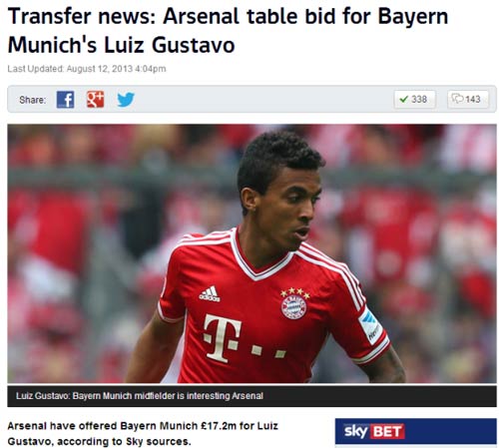Screen dimensions: 499x448
Task: Open the 338 recommendations button
Action: click(x=414, y=99)
